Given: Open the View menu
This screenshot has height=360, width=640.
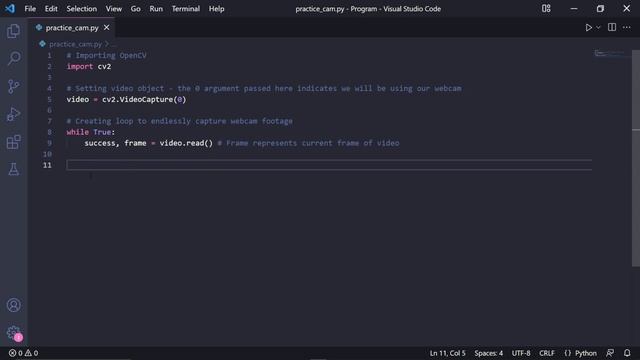Looking at the screenshot, I should point(113,9).
